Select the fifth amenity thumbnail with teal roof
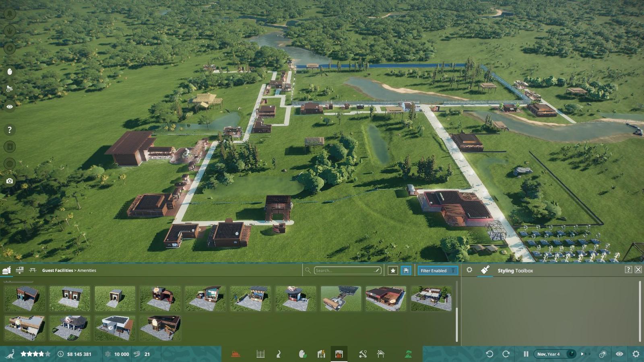The image size is (644, 362). point(205,298)
